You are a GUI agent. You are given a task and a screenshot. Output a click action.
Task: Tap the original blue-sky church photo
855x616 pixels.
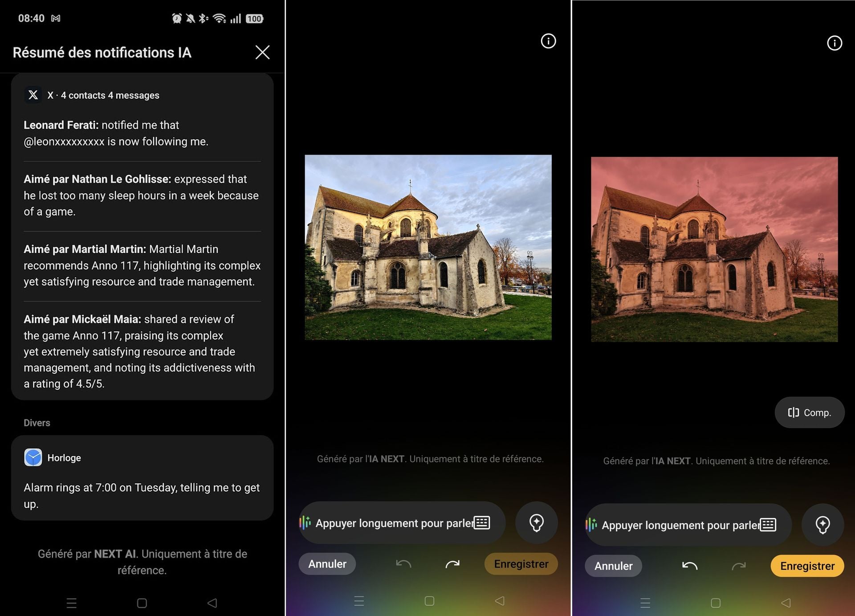click(x=428, y=247)
